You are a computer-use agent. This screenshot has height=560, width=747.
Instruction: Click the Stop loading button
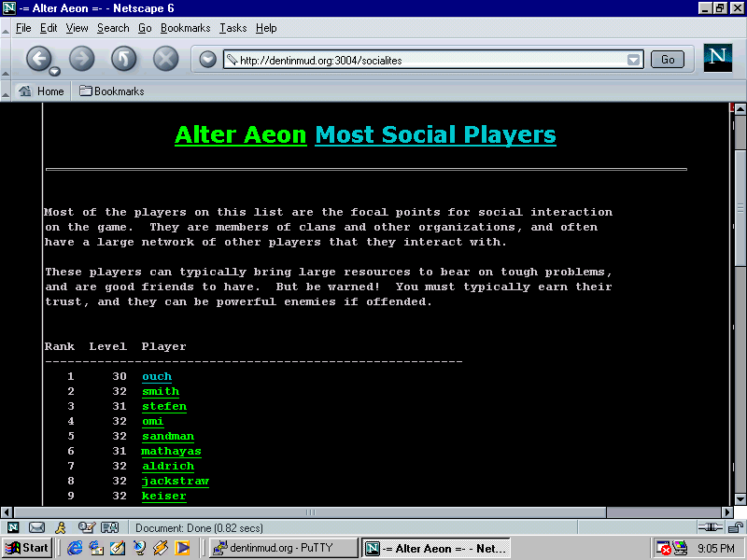[165, 59]
